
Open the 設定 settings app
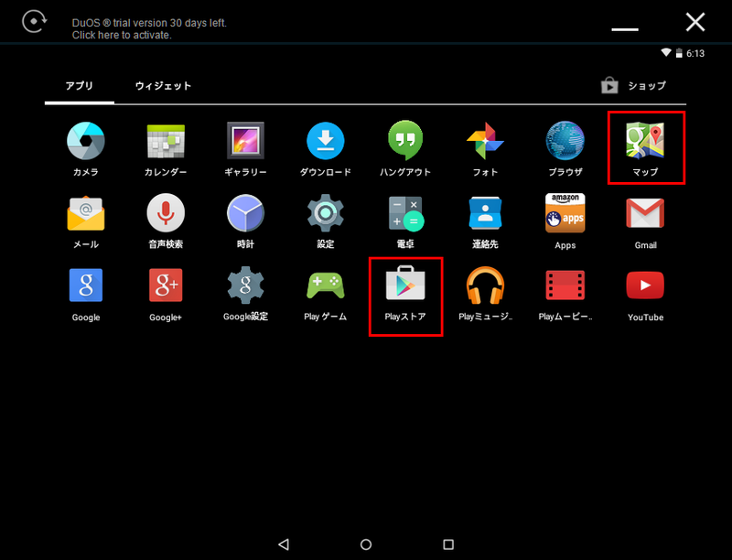point(326,221)
